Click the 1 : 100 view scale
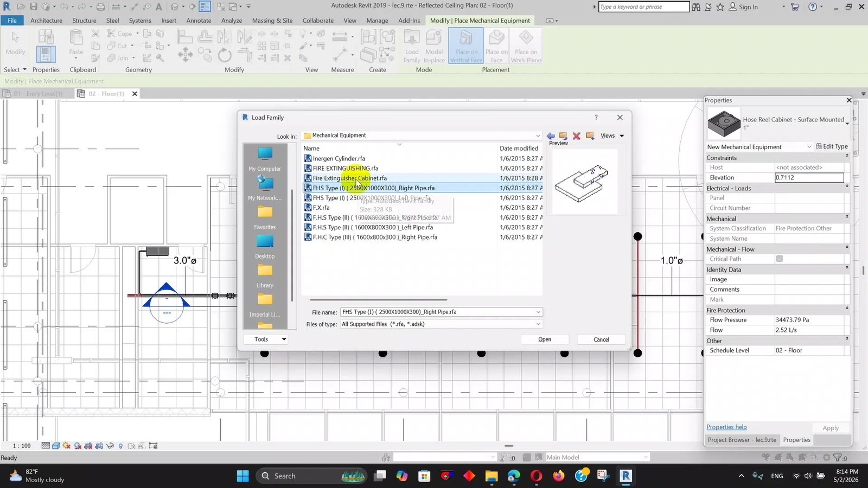This screenshot has height=488, width=868. coord(22,446)
